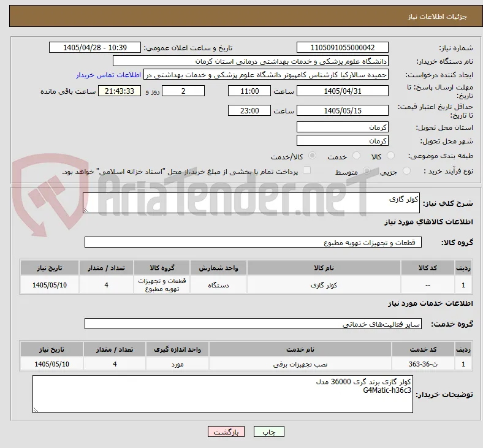Viewport: 483px width, 448px height.
Task: Click the واحد شمارش column header
Action: (218, 268)
